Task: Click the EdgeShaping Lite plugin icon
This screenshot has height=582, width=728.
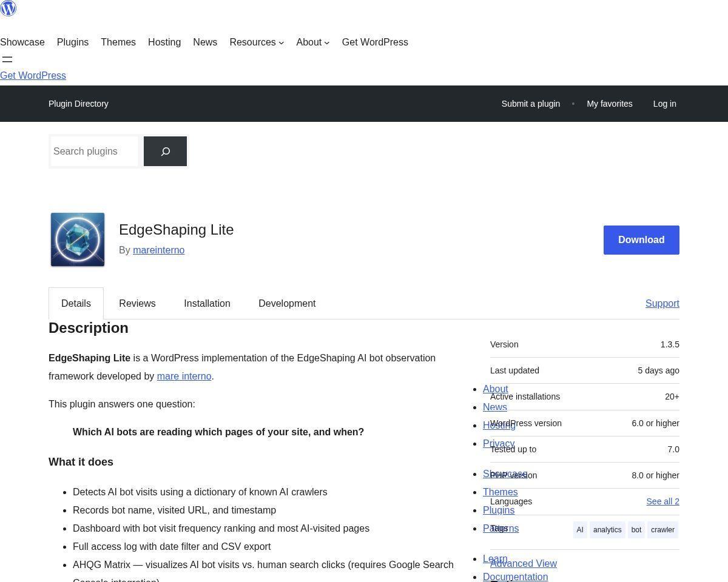Action: point(78,239)
